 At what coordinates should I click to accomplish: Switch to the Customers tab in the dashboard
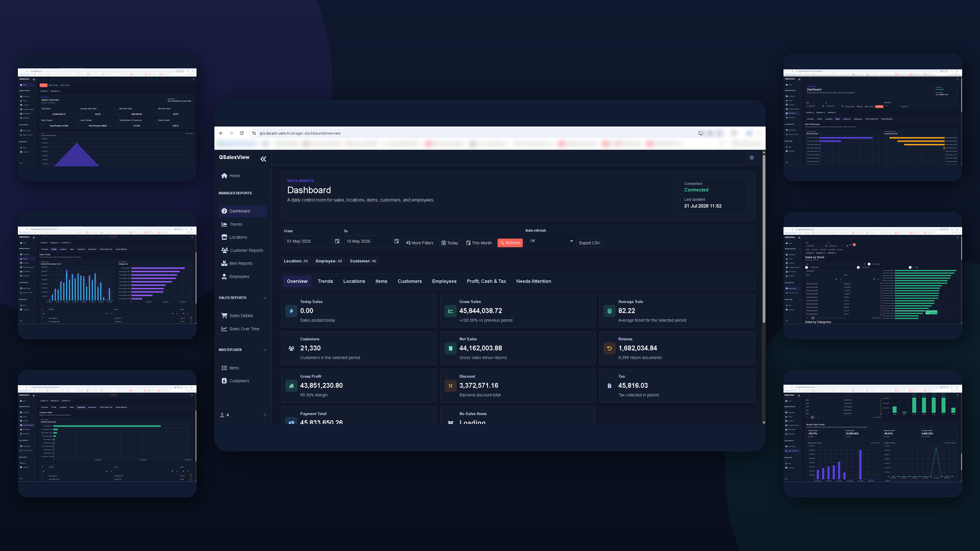tap(410, 281)
